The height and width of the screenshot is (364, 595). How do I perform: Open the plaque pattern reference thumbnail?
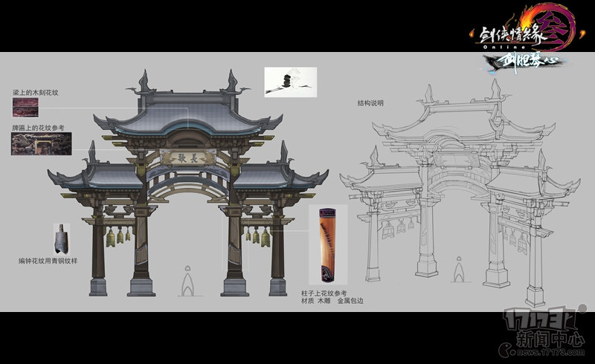(42, 143)
